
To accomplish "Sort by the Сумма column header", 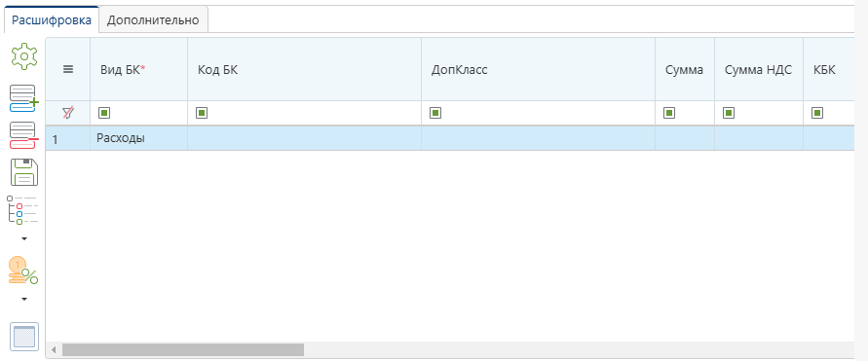I will pos(684,70).
